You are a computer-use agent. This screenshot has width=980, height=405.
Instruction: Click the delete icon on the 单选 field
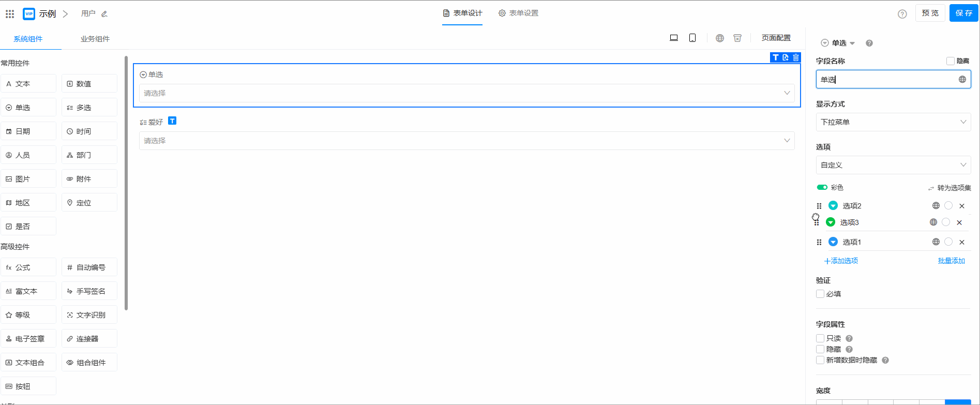[x=796, y=57]
